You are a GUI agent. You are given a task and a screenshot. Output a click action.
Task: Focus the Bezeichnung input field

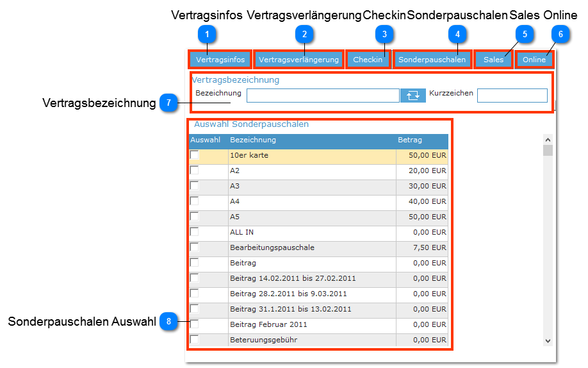[x=323, y=96]
